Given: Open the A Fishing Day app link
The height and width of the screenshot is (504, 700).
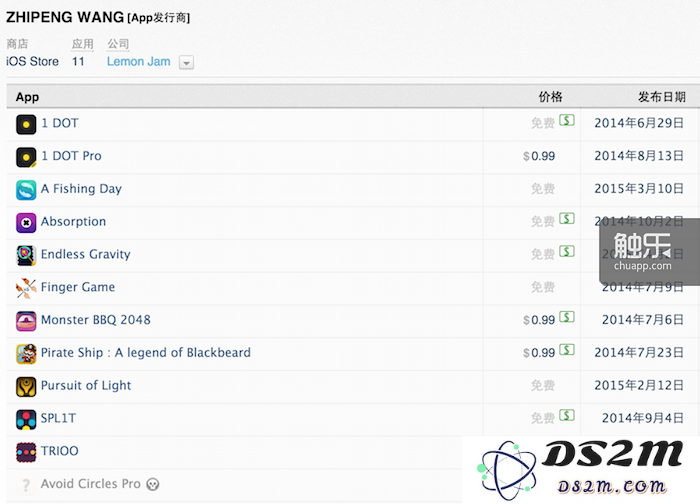Looking at the screenshot, I should pyautogui.click(x=81, y=189).
